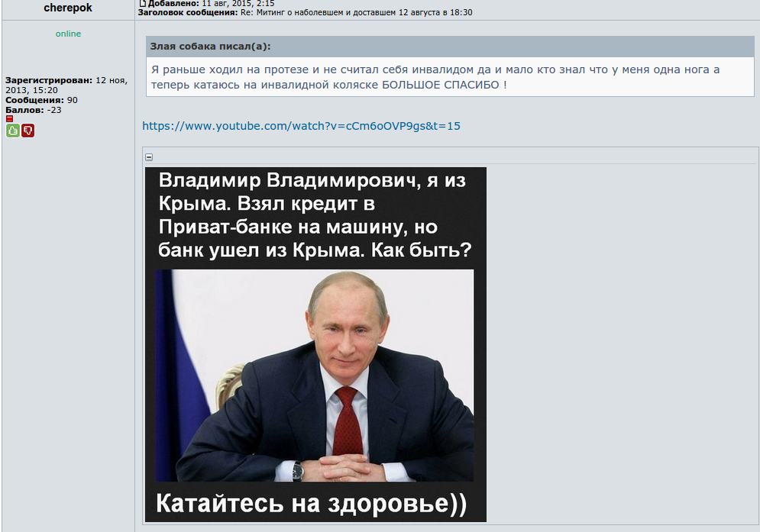Click the quote header by Злая собака

[451, 47]
